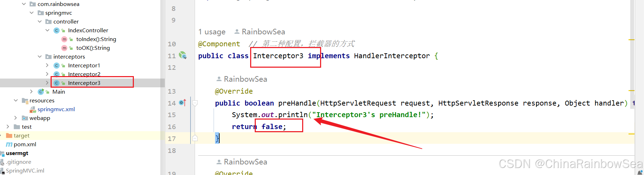This screenshot has height=175, width=644.
Task: Click the toIndex method icon
Action: tap(64, 39)
